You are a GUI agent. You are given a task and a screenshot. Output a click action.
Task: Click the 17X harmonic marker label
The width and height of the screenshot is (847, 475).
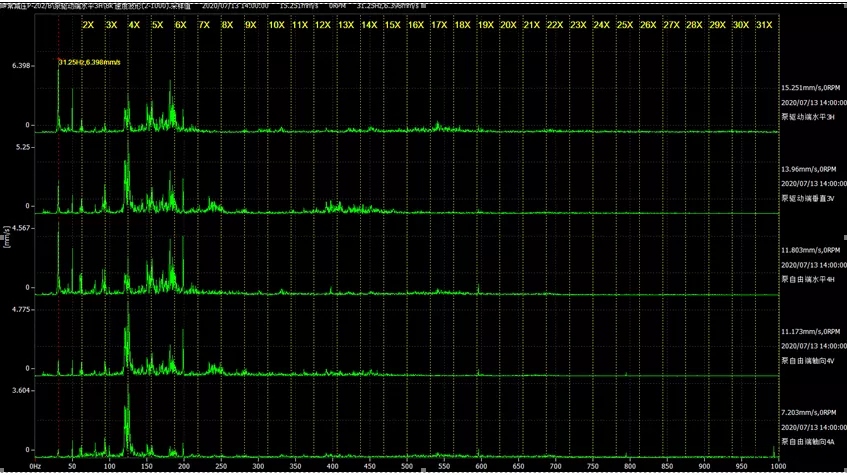[438, 24]
